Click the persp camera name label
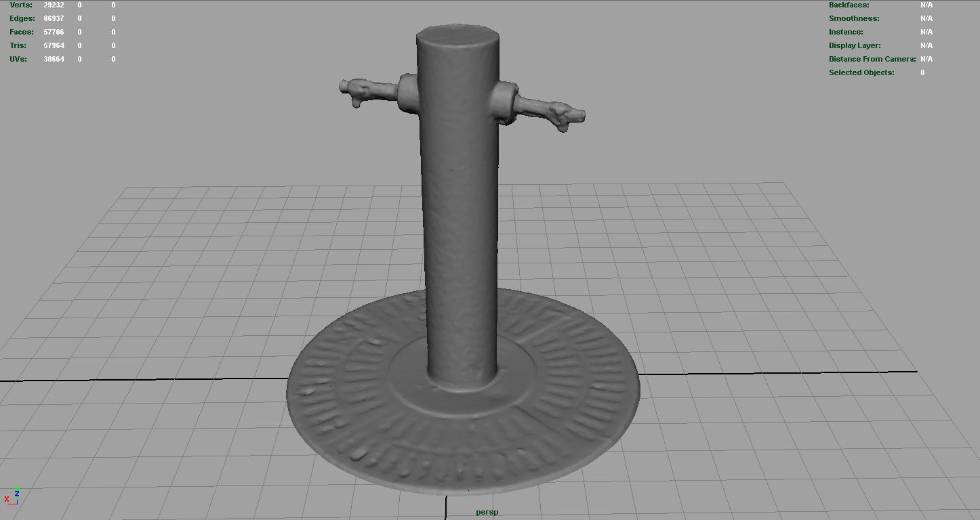 coord(487,512)
